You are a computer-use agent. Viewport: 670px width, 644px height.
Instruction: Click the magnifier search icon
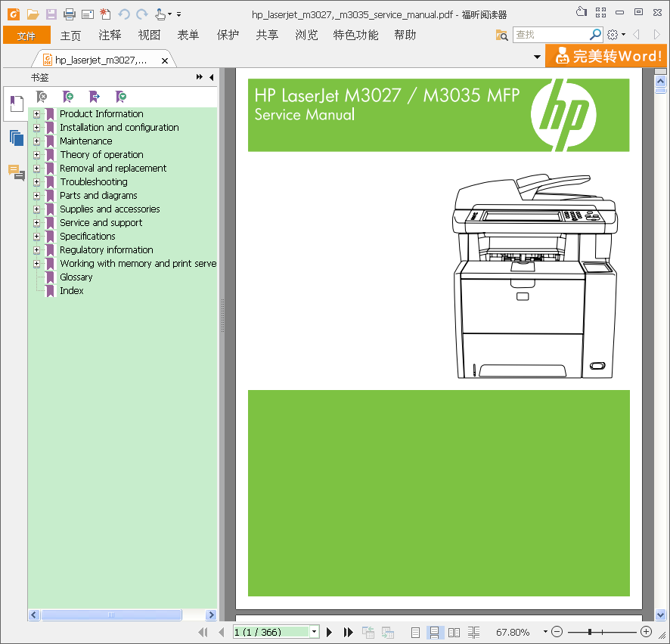tap(595, 35)
